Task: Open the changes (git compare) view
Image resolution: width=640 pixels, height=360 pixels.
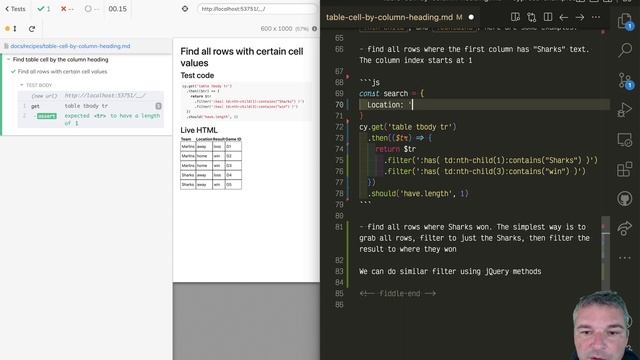Action: [531, 17]
